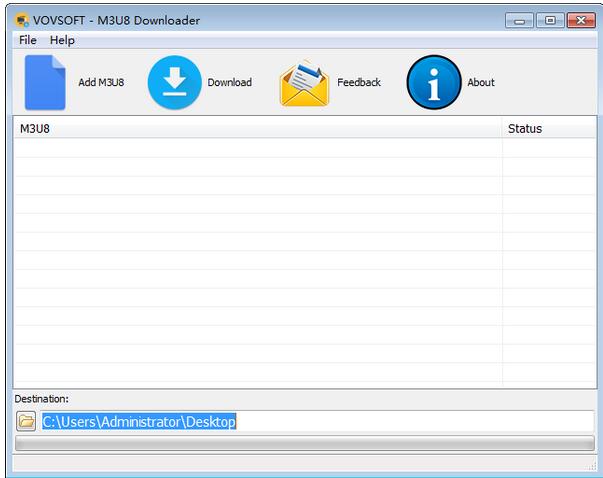Open the Help menu
This screenshot has width=603, height=478.
62,40
